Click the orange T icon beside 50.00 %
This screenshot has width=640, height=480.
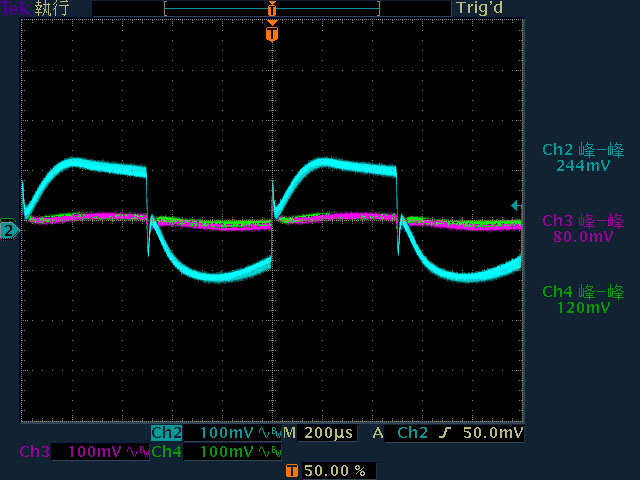click(291, 471)
